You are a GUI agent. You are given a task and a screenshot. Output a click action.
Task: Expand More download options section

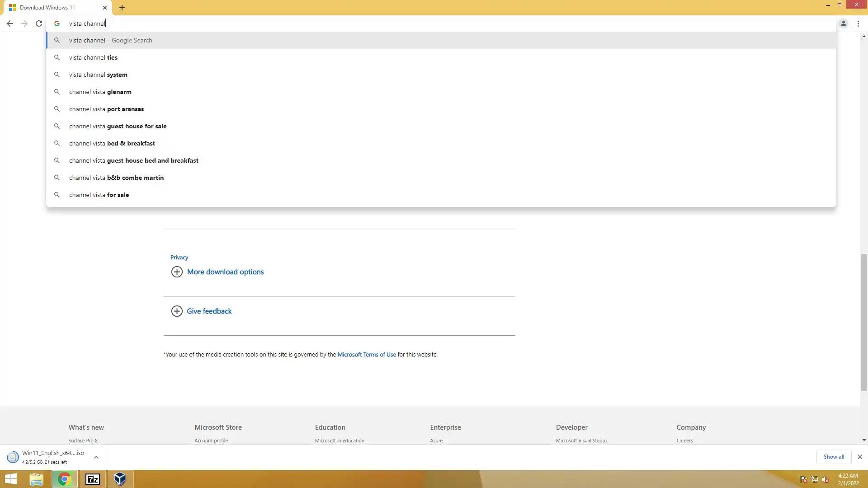(225, 272)
